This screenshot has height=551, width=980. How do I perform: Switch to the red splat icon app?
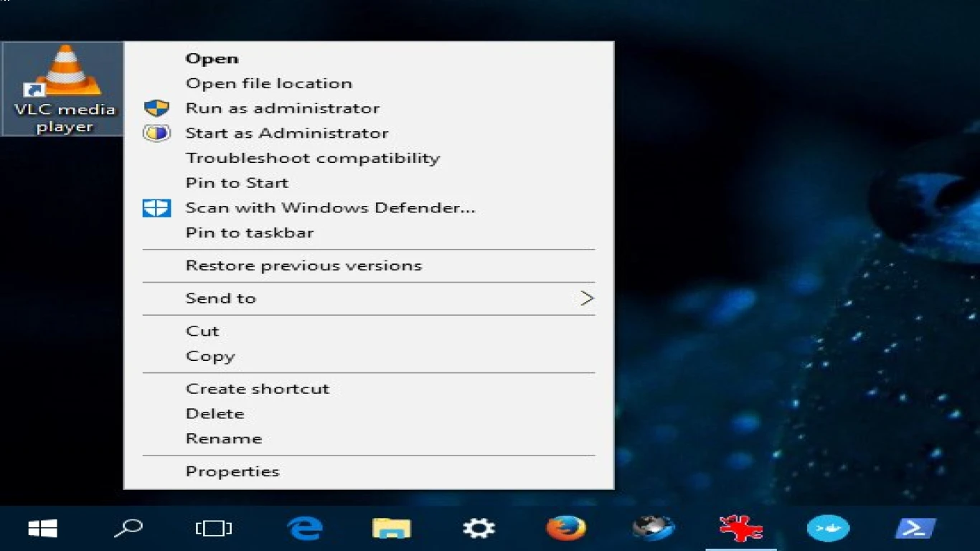pos(740,529)
